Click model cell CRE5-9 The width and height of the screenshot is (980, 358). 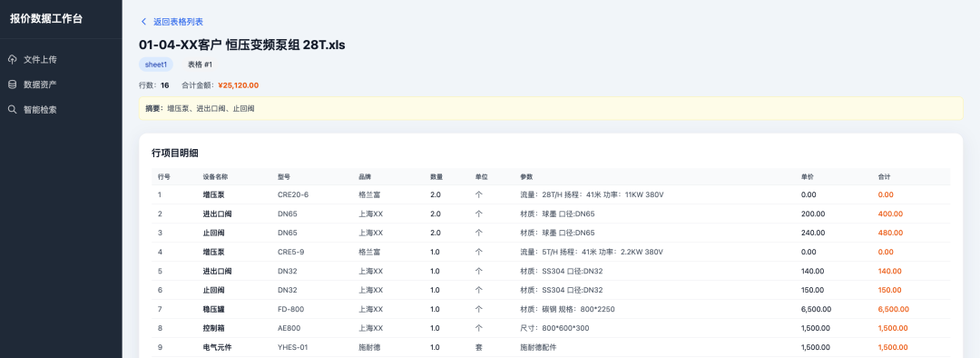coord(291,253)
